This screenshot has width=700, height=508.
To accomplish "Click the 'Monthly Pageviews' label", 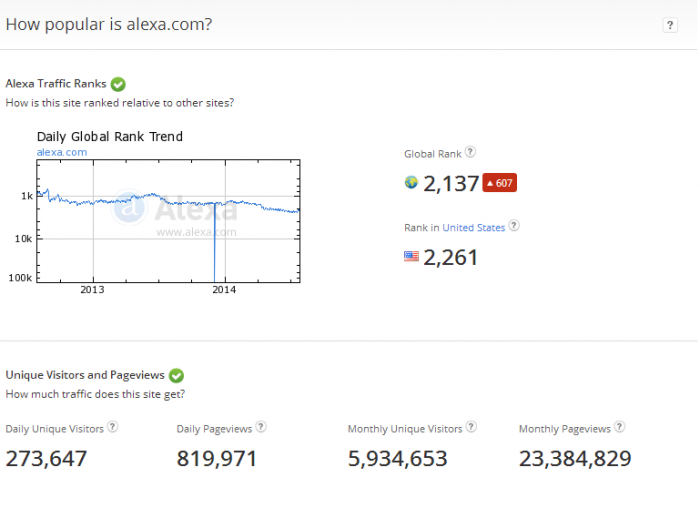I will pos(565,429).
